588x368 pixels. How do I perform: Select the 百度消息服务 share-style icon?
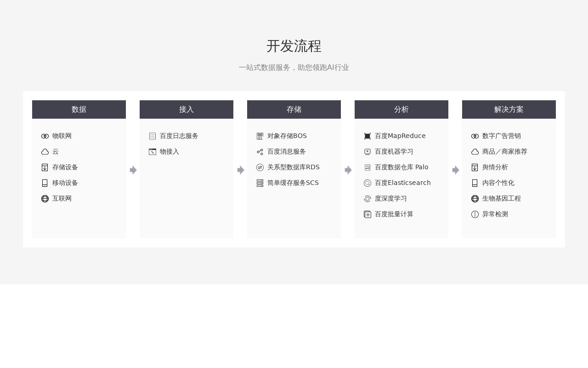click(260, 152)
